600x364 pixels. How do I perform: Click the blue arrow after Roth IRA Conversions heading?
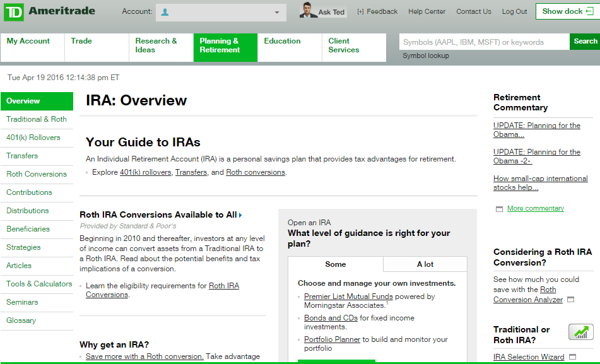point(240,215)
